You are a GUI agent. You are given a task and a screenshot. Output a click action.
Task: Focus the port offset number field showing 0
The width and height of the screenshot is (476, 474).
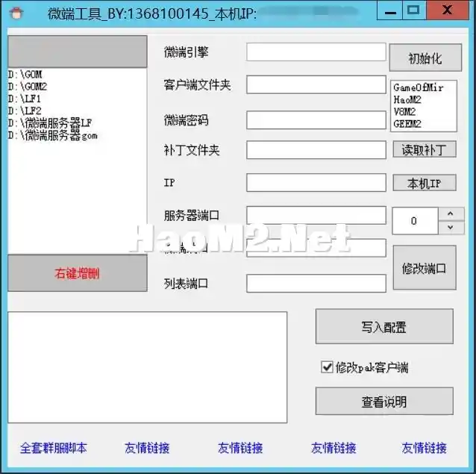point(415,221)
